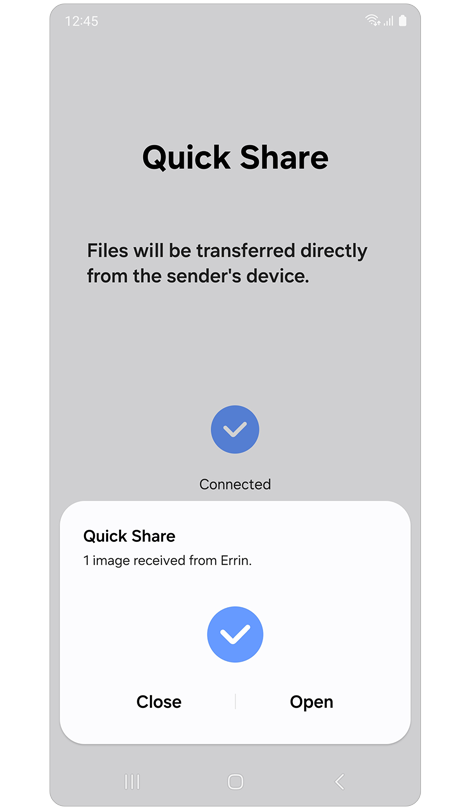This screenshot has height=810, width=470.
Task: Tap the Quick Share page heading
Action: point(236,158)
